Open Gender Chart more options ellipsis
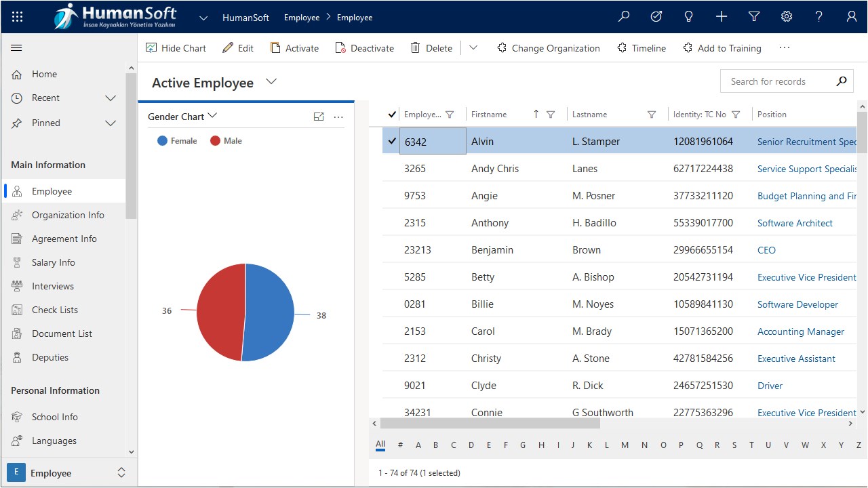Image resolution: width=868 pixels, height=488 pixels. coord(338,117)
